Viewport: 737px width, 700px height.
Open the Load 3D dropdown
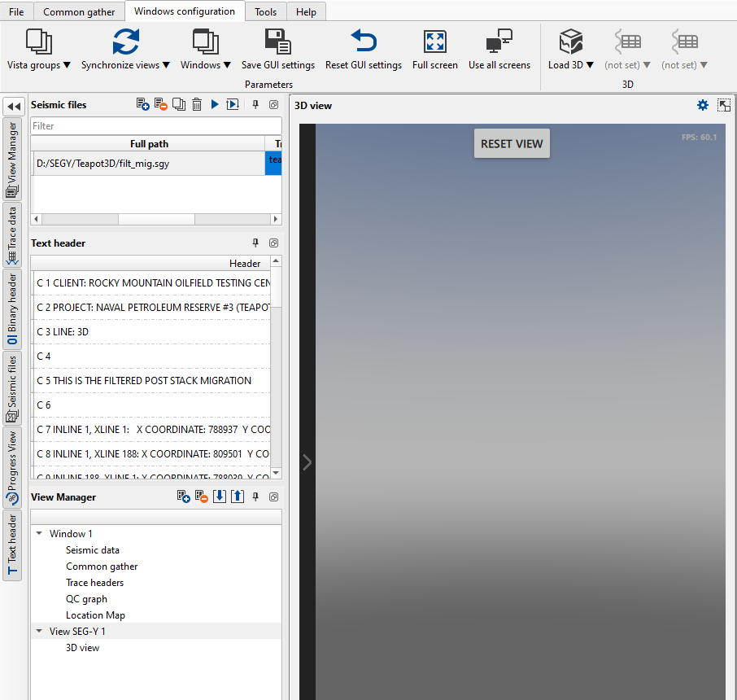(571, 65)
